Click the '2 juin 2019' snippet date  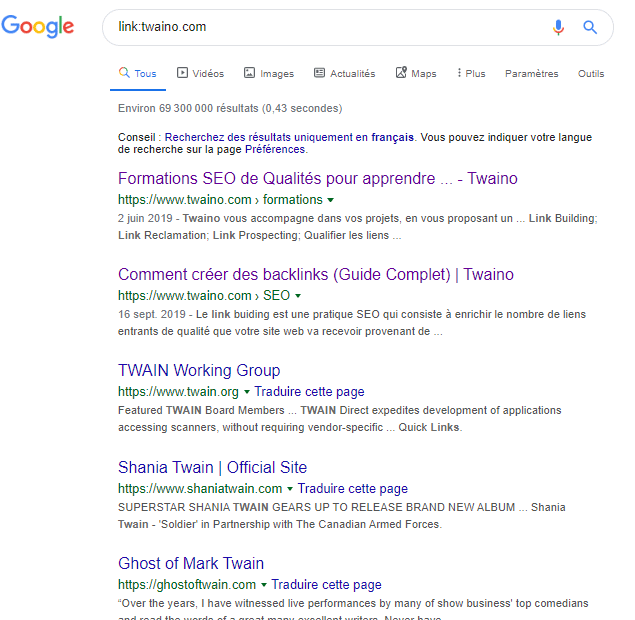coord(145,218)
